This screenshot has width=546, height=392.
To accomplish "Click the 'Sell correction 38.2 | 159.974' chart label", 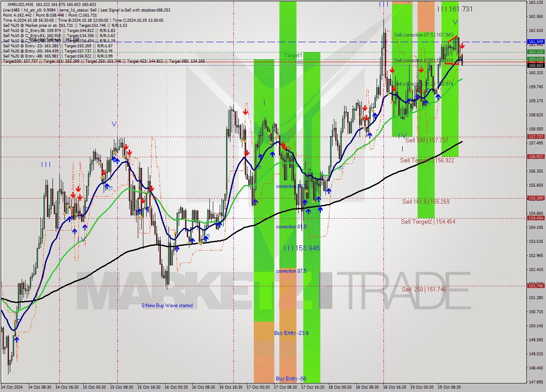I will (424, 84).
